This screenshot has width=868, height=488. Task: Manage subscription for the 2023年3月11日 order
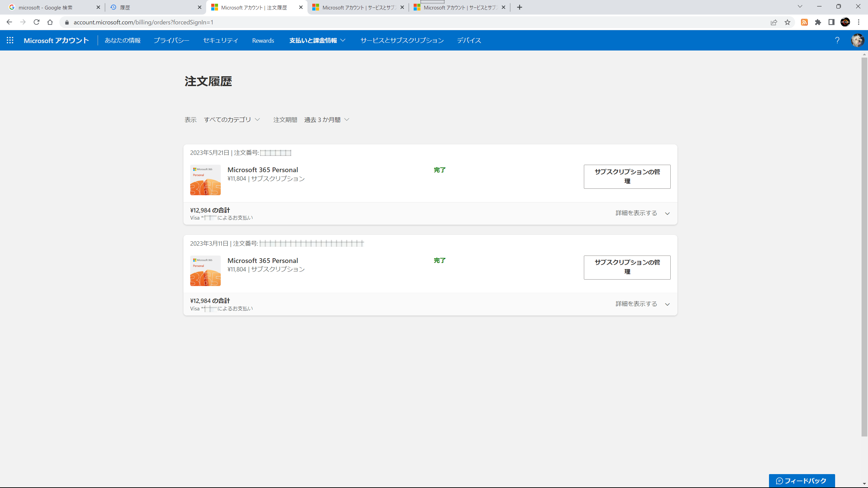pos(627,267)
